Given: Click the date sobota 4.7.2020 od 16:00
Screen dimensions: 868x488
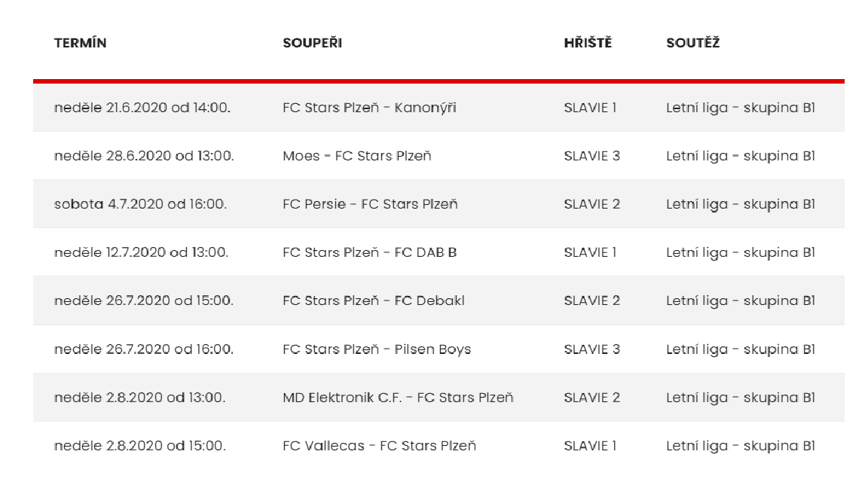Looking at the screenshot, I should click(141, 203).
